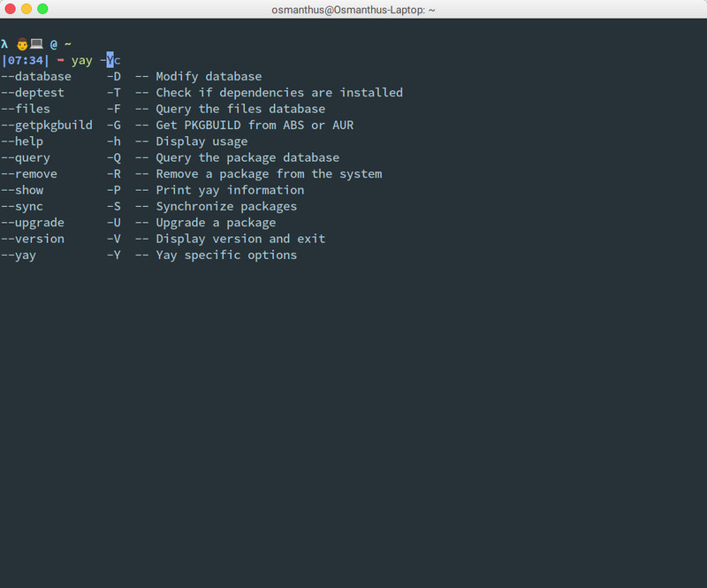Click the -S short flag
The width and height of the screenshot is (707, 588).
[x=114, y=206]
